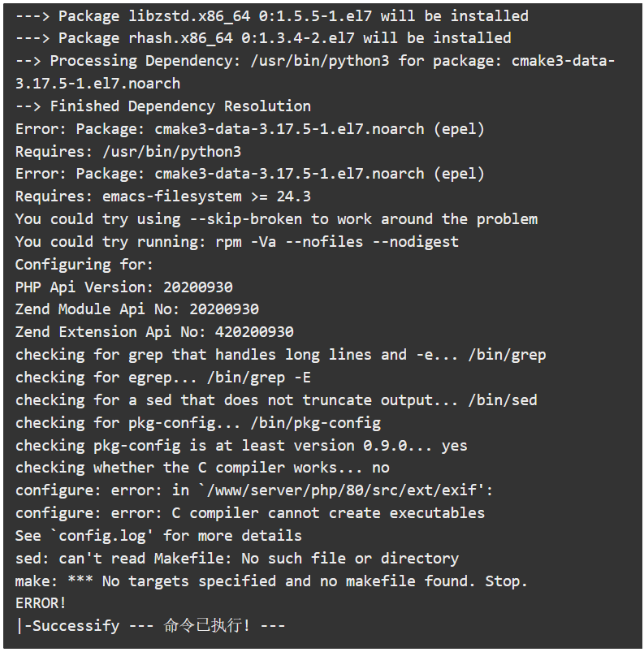Click the rhash.x86_64 package line

pyautogui.click(x=263, y=38)
